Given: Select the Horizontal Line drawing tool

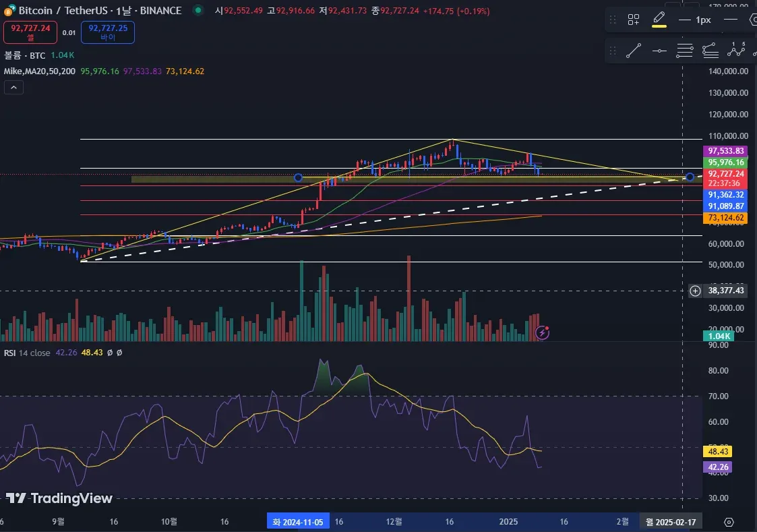Looking at the screenshot, I should coord(659,50).
